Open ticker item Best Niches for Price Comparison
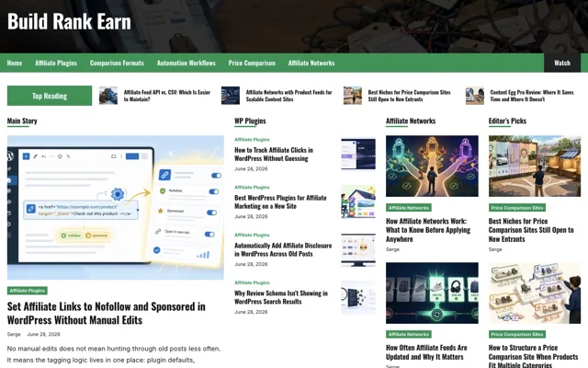 coord(409,96)
